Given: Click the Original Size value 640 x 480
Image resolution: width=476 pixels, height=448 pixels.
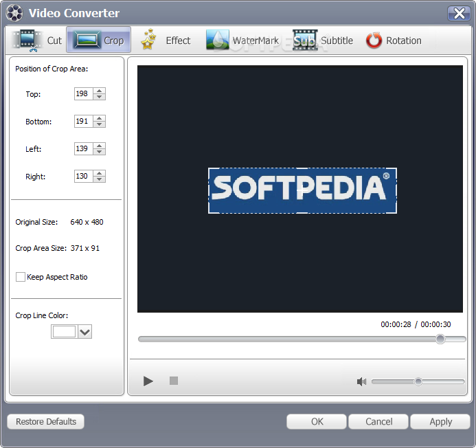Looking at the screenshot, I should tap(87, 222).
